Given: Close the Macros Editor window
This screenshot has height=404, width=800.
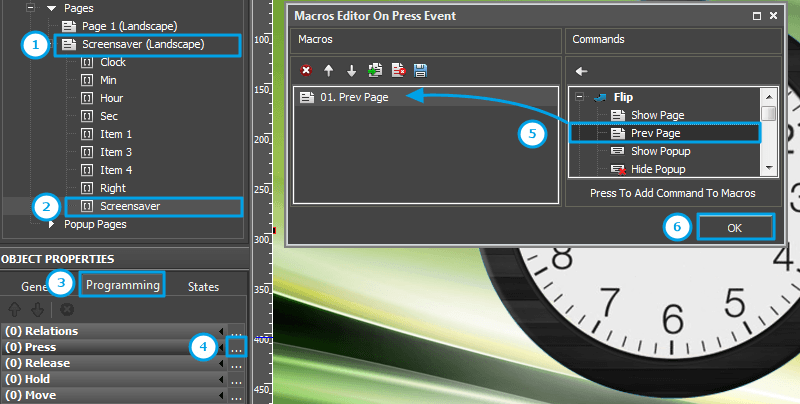Looking at the screenshot, I should tap(773, 16).
